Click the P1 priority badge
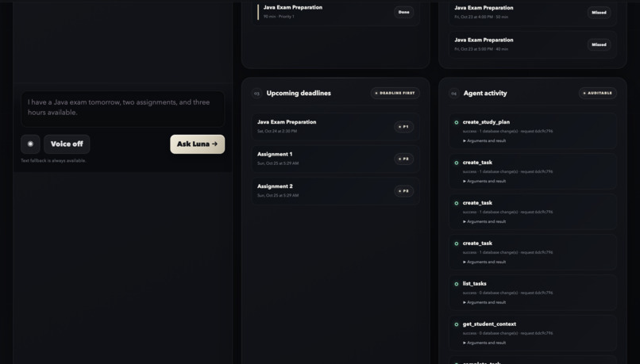Screen dimensions: 640x364 point(403,127)
